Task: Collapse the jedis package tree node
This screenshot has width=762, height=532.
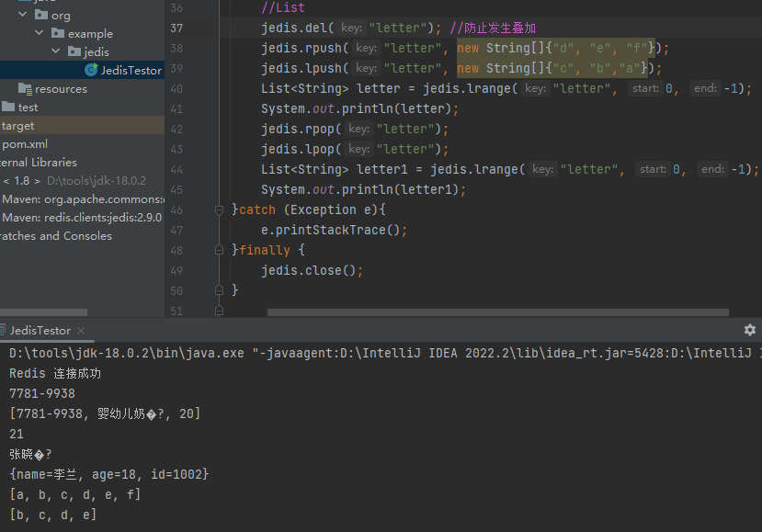Action: [55, 51]
